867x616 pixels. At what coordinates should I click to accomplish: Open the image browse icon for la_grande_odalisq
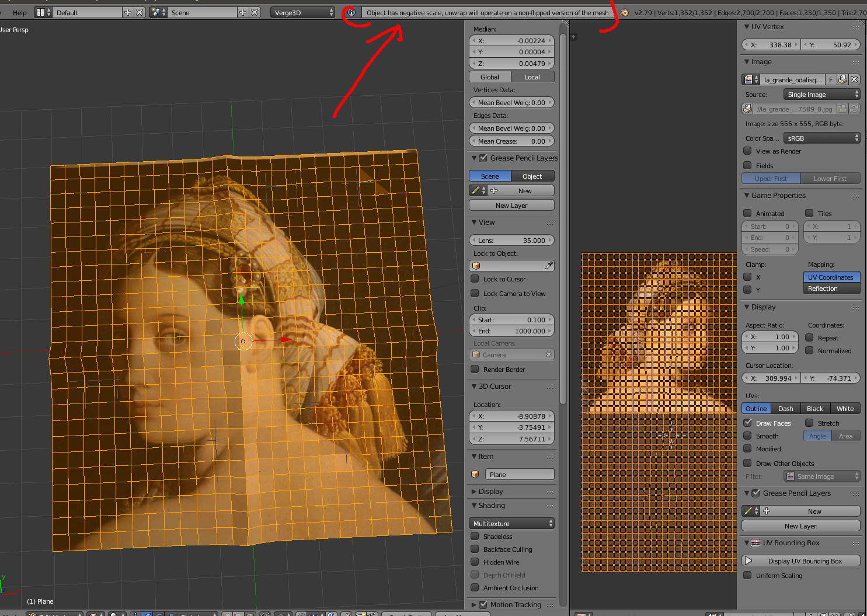751,79
